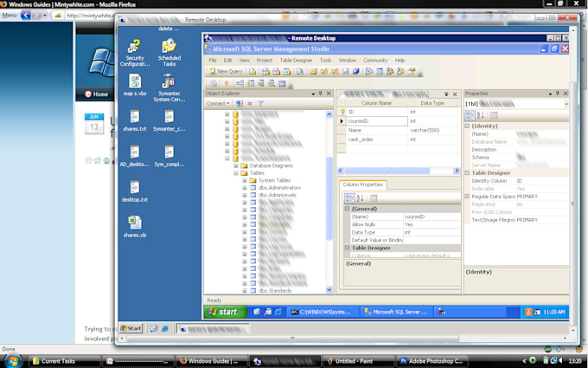Viewport: 588px width, 368px height.
Task: Open the shares.xls desktop file
Action: pyautogui.click(x=133, y=227)
